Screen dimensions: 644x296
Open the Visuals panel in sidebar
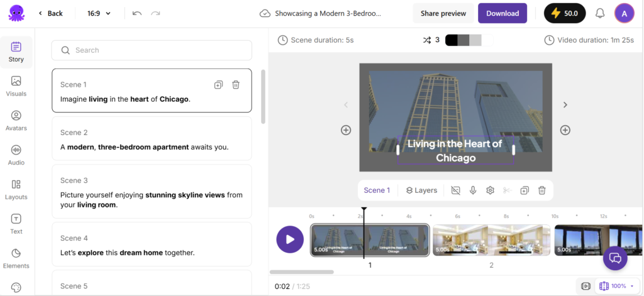pos(16,86)
